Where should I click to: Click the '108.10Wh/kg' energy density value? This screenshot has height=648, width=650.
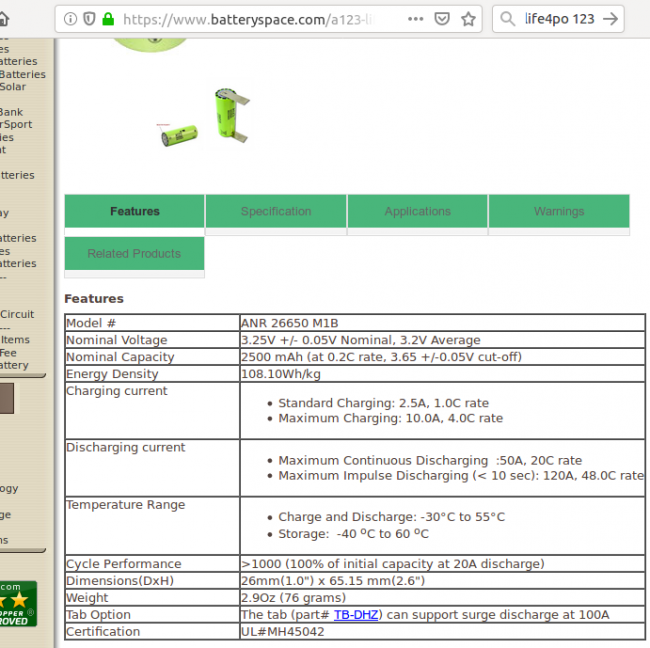281,374
